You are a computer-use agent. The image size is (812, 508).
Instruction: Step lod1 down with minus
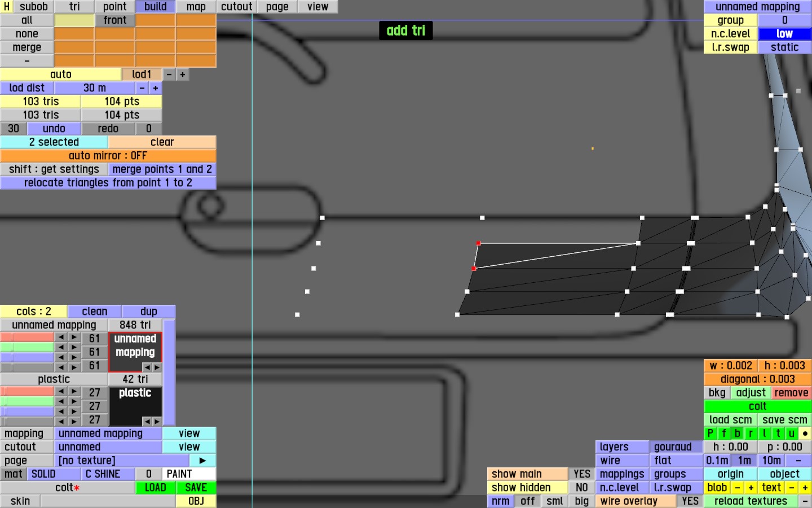169,75
